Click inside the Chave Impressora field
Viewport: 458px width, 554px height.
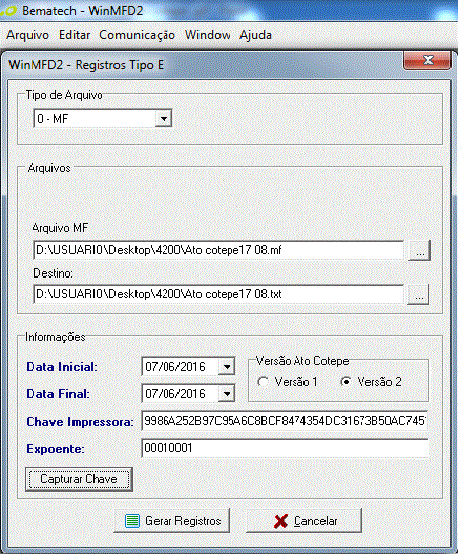285,421
